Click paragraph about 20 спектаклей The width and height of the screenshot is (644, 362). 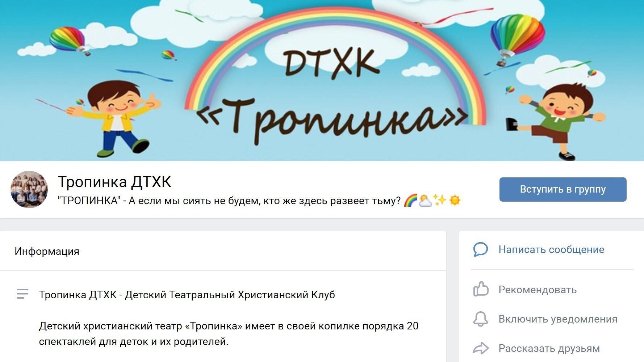[229, 334]
